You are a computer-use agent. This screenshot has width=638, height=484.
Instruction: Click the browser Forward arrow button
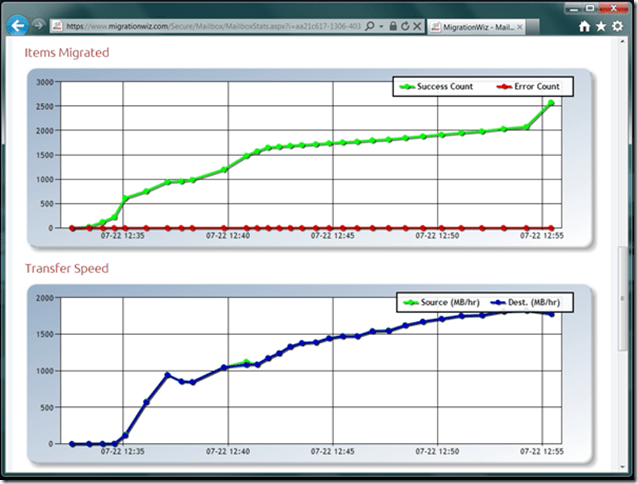(x=38, y=26)
